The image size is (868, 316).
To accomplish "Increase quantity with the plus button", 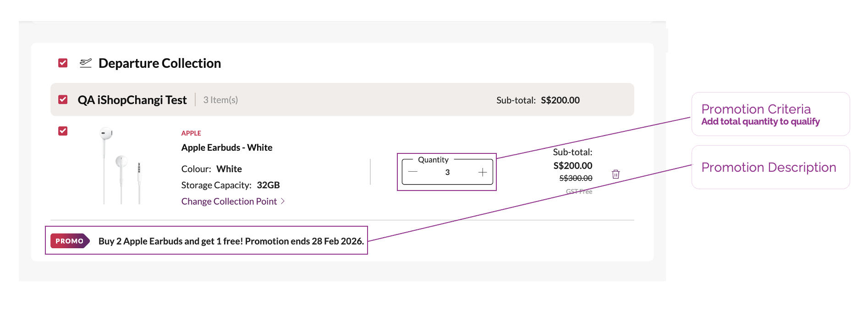I will 482,172.
